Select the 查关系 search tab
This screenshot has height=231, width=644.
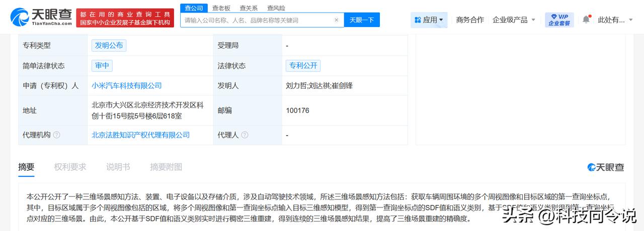(x=249, y=8)
